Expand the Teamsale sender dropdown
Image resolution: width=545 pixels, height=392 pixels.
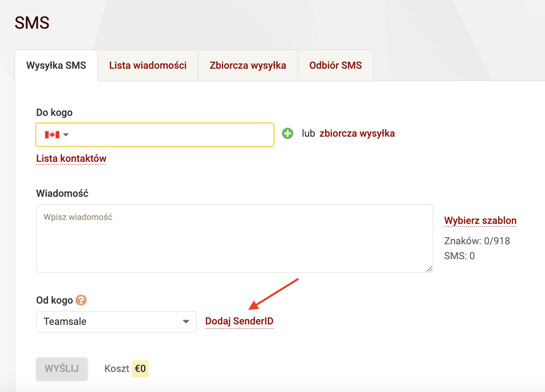click(116, 322)
